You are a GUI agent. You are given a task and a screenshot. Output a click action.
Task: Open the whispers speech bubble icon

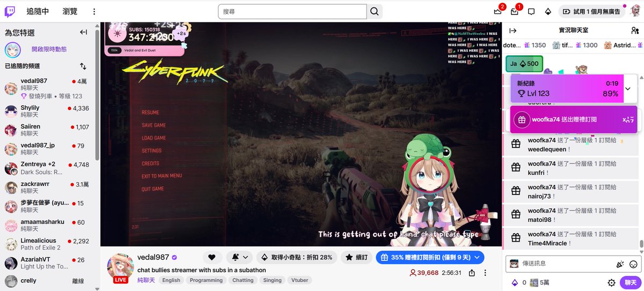pos(531,11)
